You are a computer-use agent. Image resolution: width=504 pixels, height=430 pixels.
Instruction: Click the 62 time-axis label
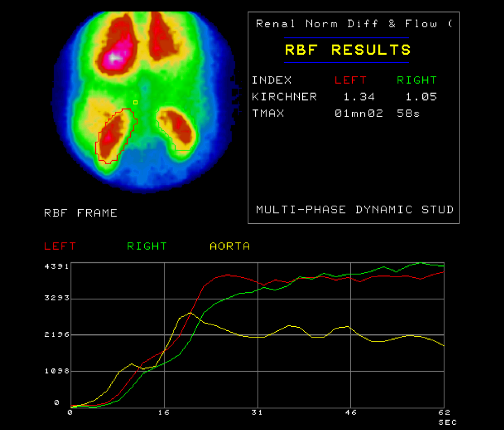(x=444, y=413)
